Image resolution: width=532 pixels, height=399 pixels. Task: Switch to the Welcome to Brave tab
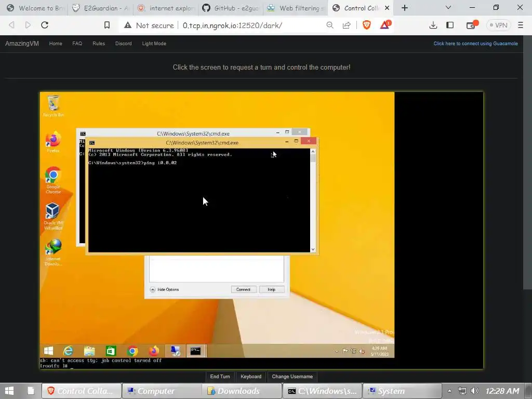click(x=35, y=8)
